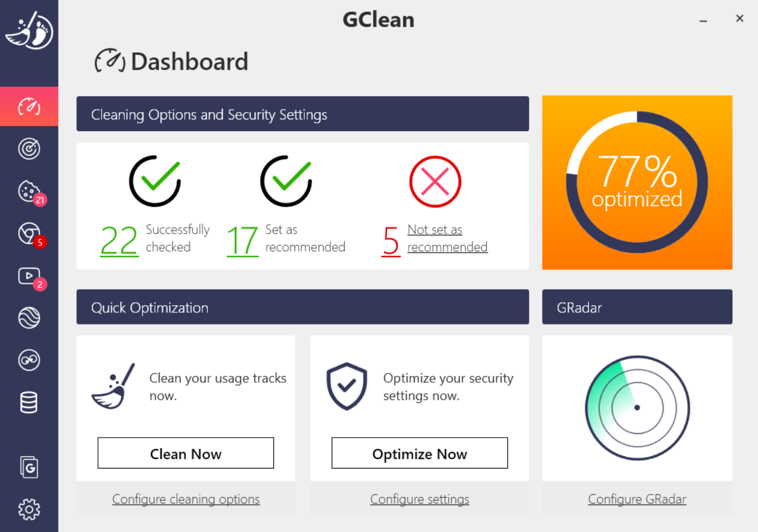The height and width of the screenshot is (532, 758).
Task: Open Configure cleaning options link
Action: [186, 499]
